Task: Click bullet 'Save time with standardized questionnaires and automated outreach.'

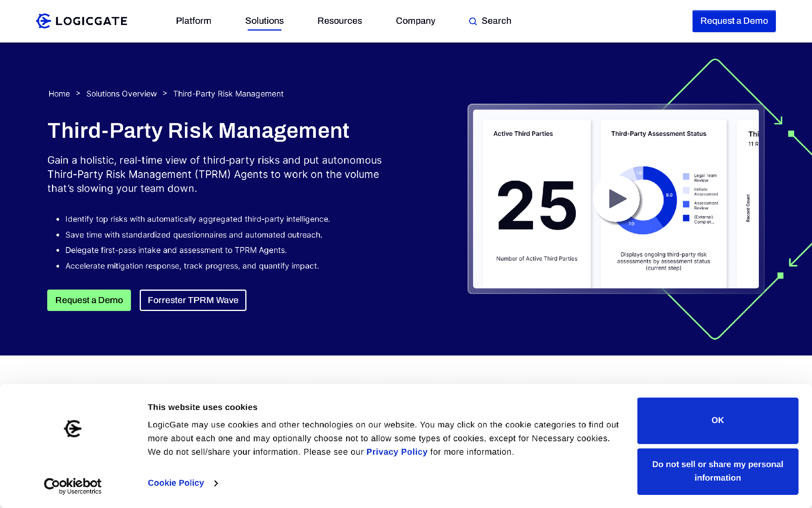Action: [194, 235]
